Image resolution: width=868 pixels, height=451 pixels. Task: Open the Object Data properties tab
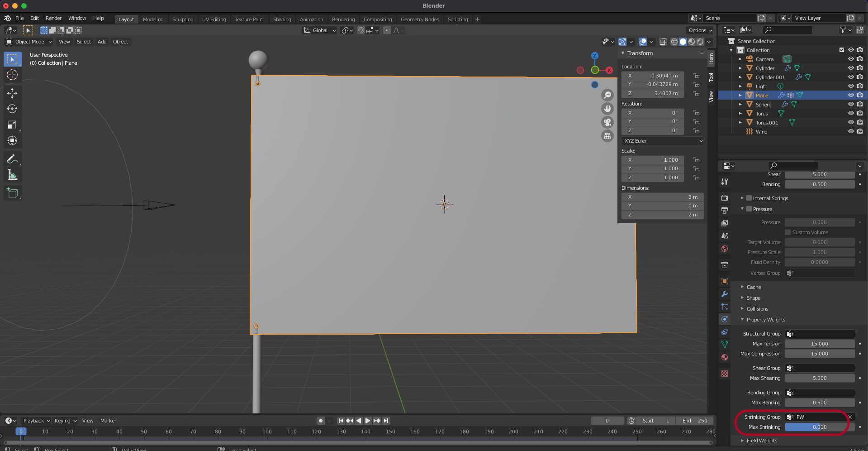pos(725,345)
